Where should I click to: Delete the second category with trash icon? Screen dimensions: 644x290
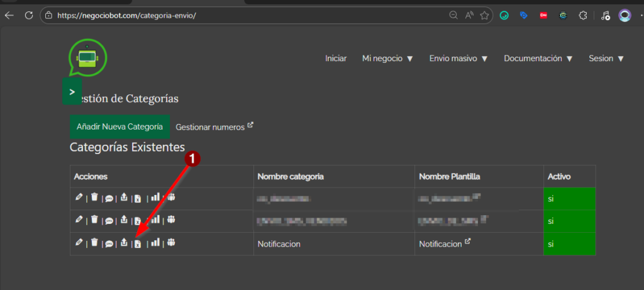(x=94, y=220)
